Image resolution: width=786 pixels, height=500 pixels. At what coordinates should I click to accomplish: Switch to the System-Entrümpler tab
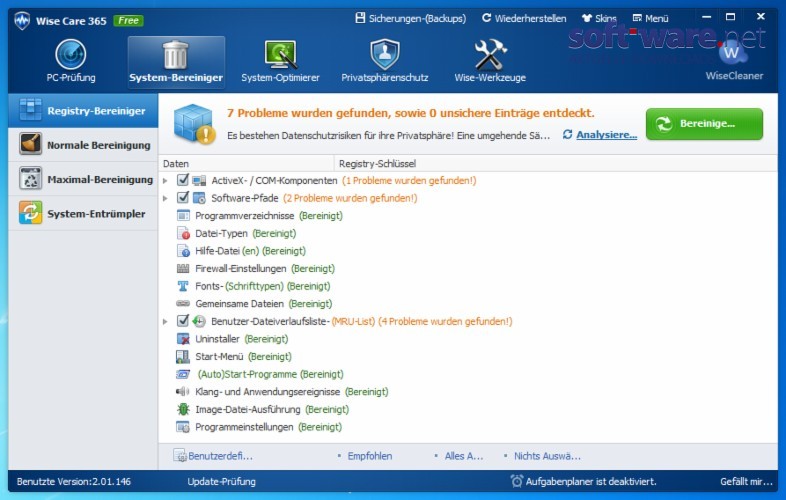83,213
